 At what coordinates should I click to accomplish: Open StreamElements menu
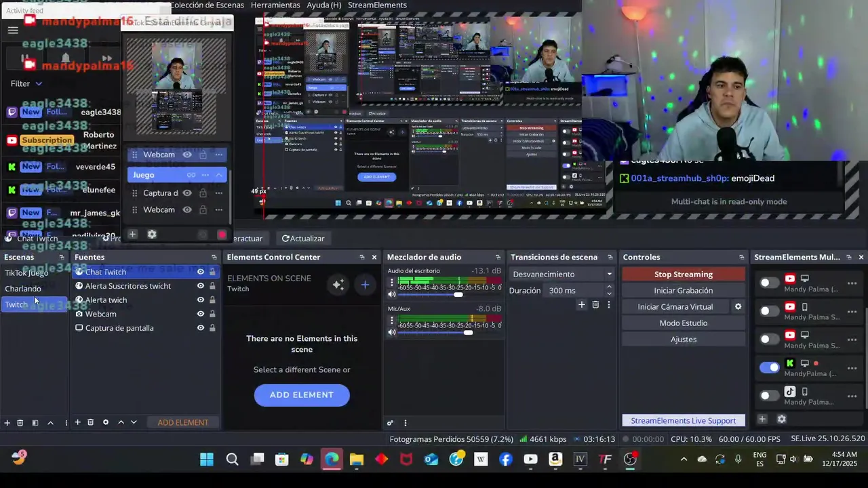point(377,5)
